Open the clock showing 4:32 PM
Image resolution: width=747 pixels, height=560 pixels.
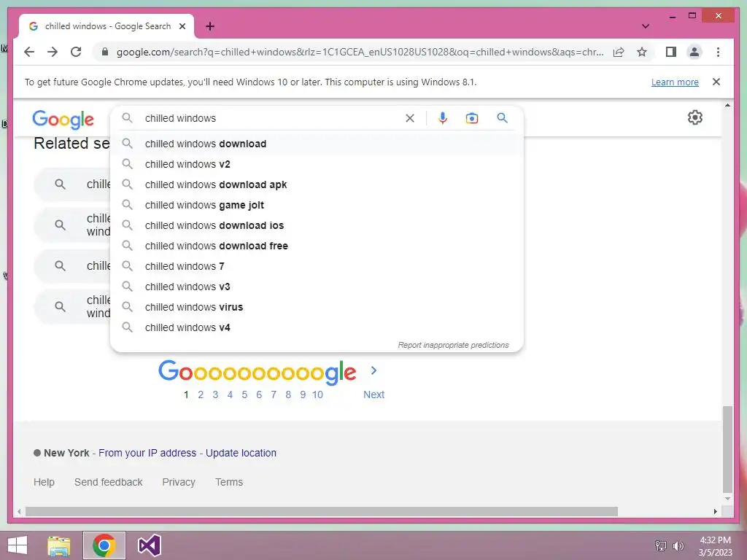(x=715, y=546)
